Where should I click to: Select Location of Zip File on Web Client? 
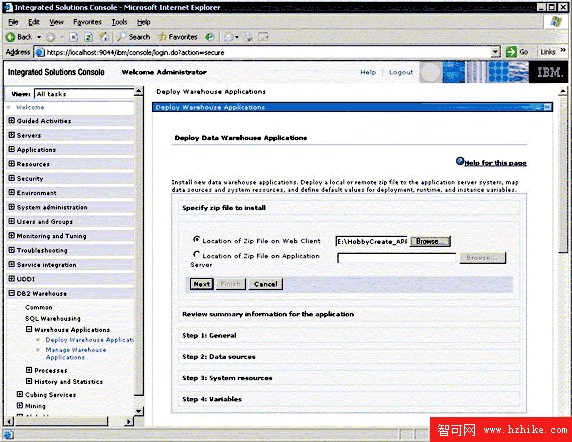tap(196, 239)
